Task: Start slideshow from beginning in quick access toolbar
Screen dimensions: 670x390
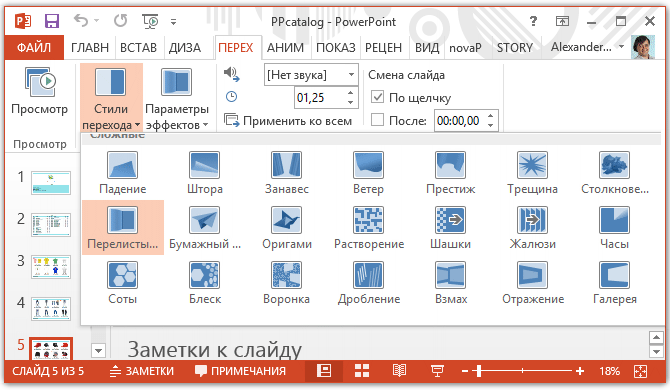Action: (x=150, y=21)
